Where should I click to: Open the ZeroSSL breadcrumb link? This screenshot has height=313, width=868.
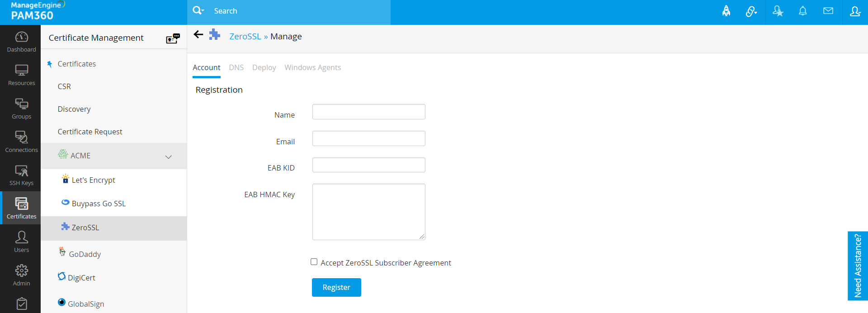(245, 37)
